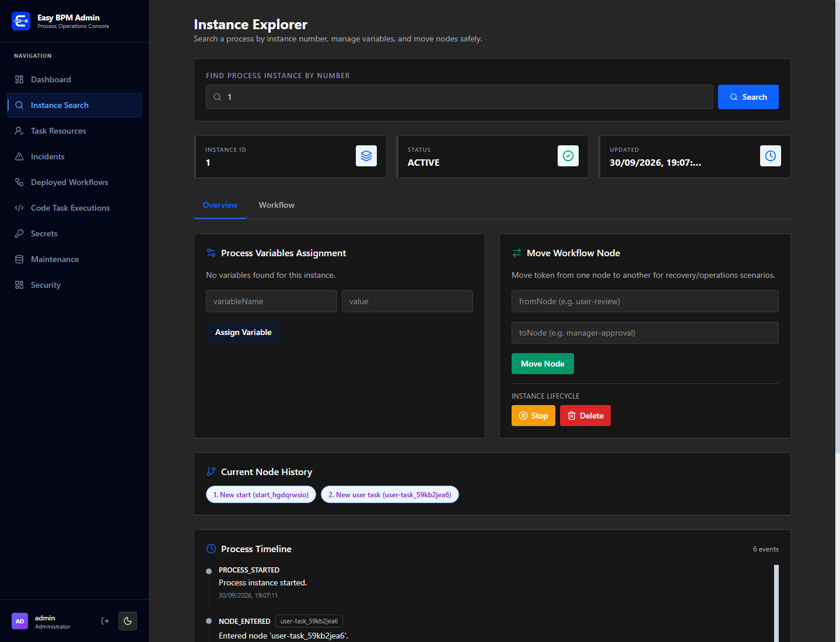Screen dimensions: 840x642
Task: Switch to the Workflow tab
Action: tap(276, 205)
